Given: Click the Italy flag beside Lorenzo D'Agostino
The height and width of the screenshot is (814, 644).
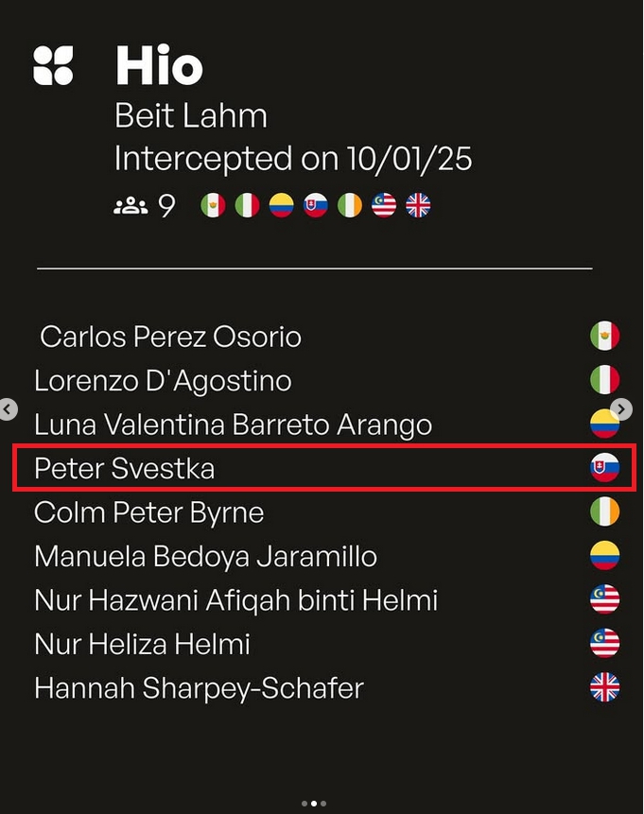Looking at the screenshot, I should [604, 380].
